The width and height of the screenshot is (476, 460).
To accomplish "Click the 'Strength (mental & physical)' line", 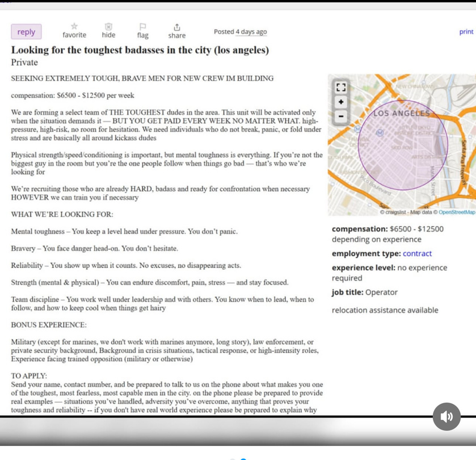I will (150, 283).
